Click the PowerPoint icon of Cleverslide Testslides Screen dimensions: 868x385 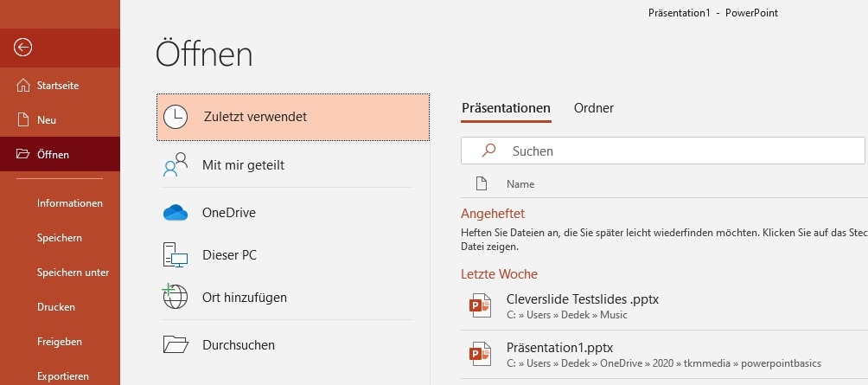click(x=480, y=305)
